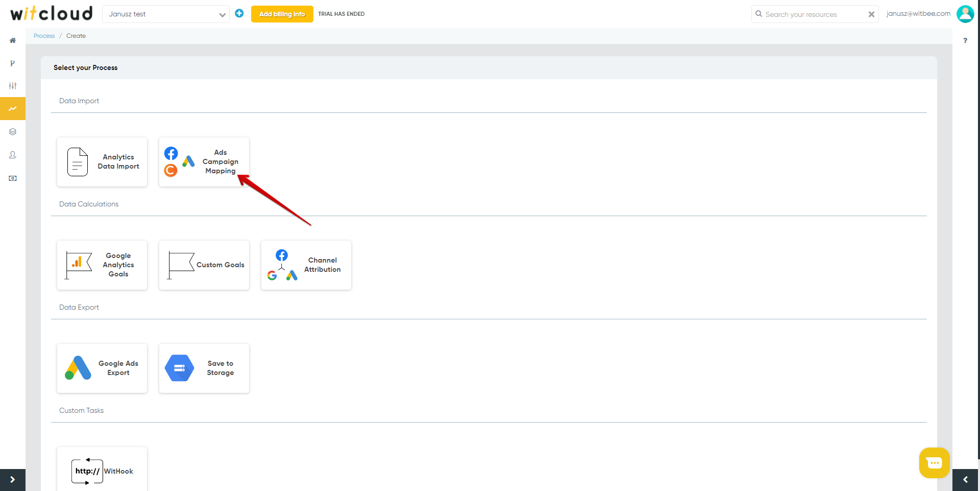Open the janusz@witbee.com account link
The width and height of the screenshot is (980, 491).
coord(918,14)
